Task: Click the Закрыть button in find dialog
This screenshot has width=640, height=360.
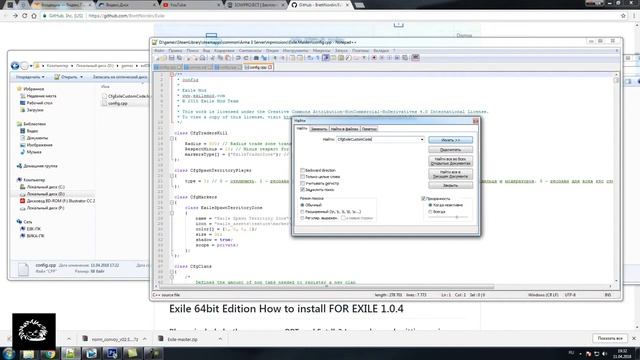Action: tap(451, 185)
